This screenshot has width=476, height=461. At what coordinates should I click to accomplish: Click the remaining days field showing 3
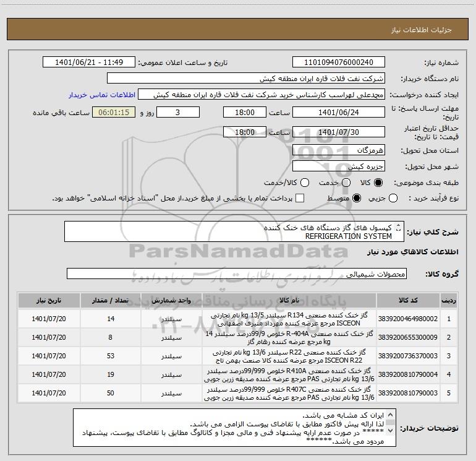point(178,112)
